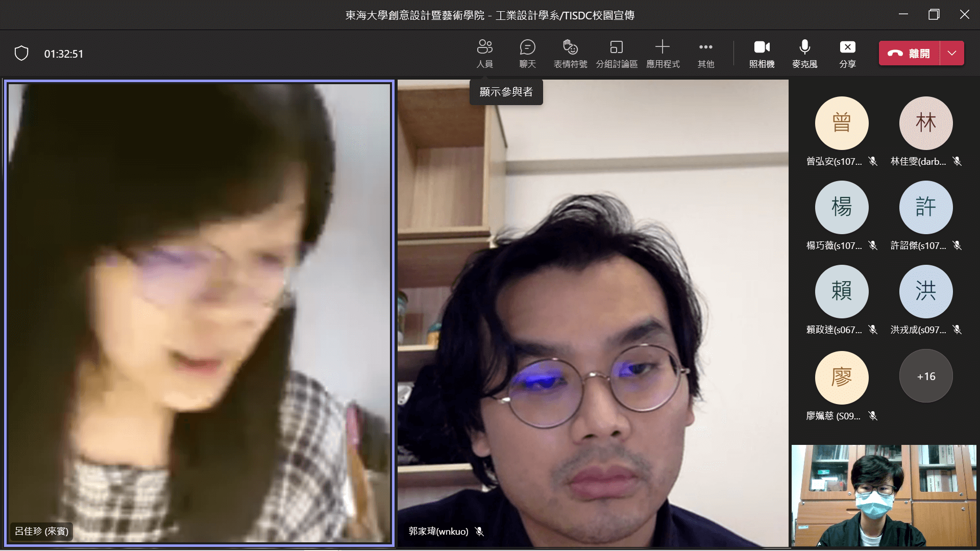Stop sharing with the 分享 button

click(847, 53)
